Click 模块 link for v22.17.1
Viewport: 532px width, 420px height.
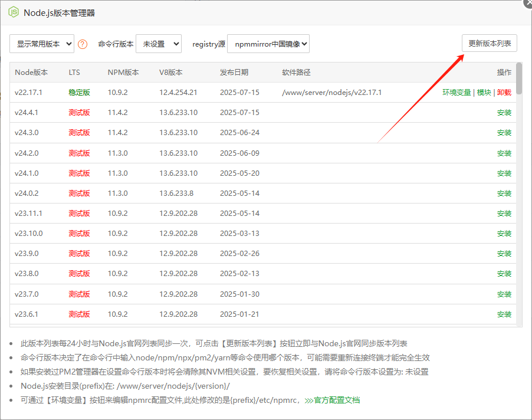tap(484, 92)
